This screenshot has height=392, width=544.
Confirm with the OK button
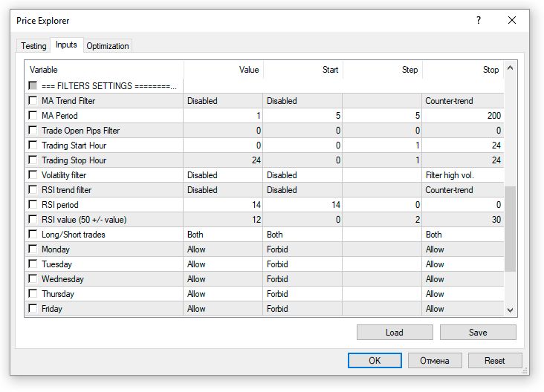375,361
